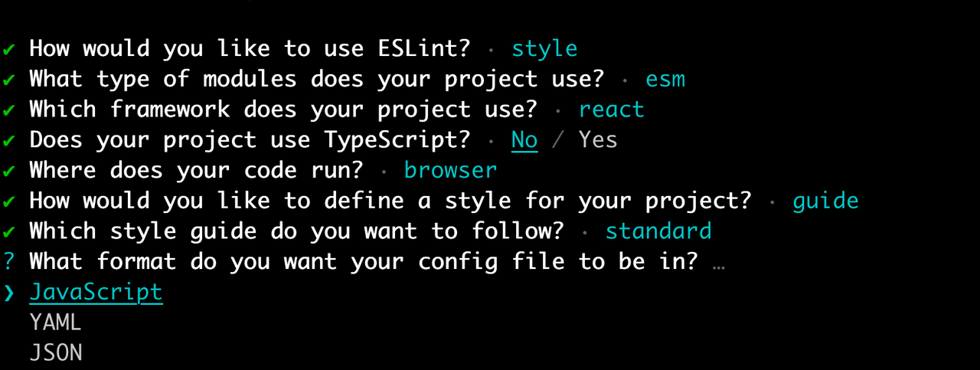Viewport: 980px width, 370px height.
Task: Click the 'guide' answer text
Action: coord(825,201)
